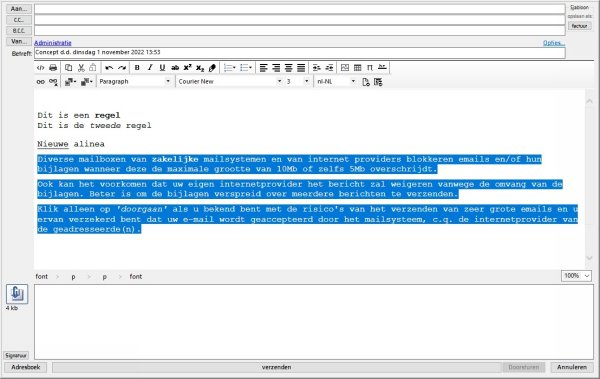The image size is (600, 379).
Task: Open the nl-NL language dropdown
Action: 336,82
